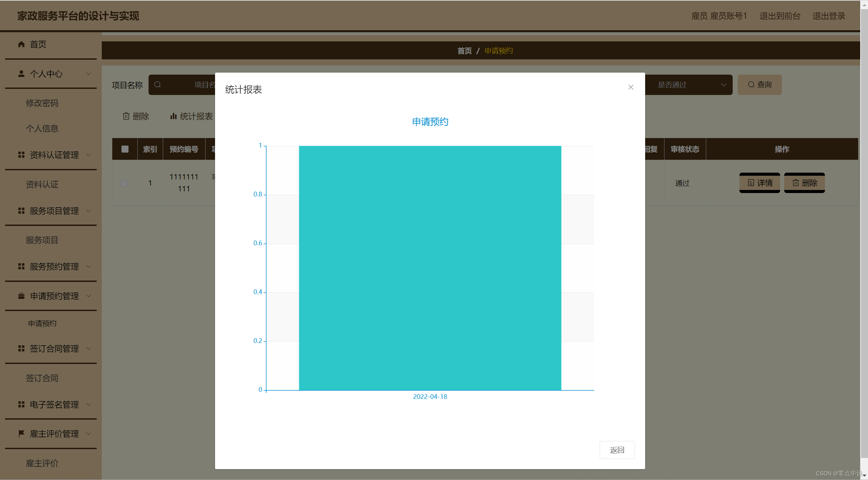This screenshot has width=868, height=480.
Task: Click the 操作 column header
Action: [x=782, y=149]
